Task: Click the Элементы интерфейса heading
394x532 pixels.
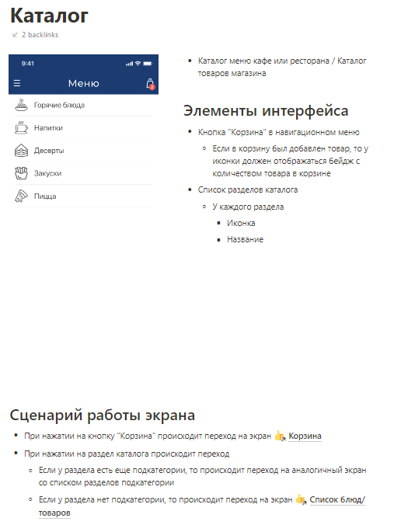Action: tap(266, 110)
